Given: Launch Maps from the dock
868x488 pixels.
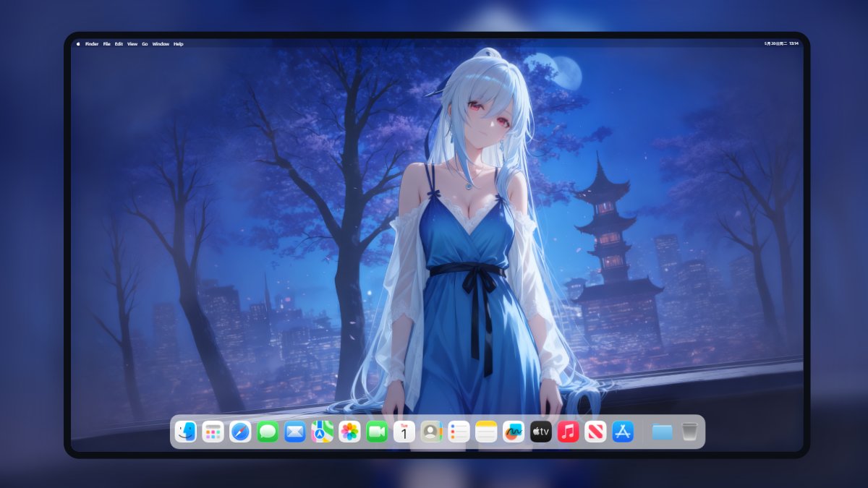Looking at the screenshot, I should pyautogui.click(x=322, y=432).
